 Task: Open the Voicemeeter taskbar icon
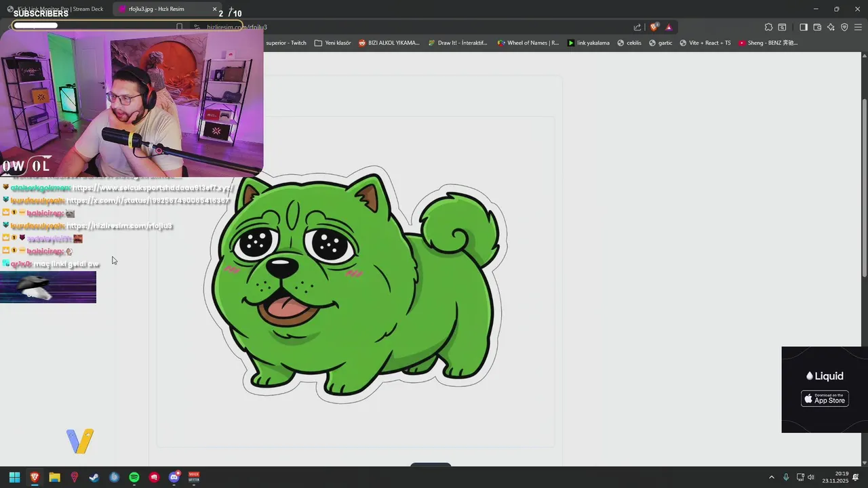click(x=194, y=477)
